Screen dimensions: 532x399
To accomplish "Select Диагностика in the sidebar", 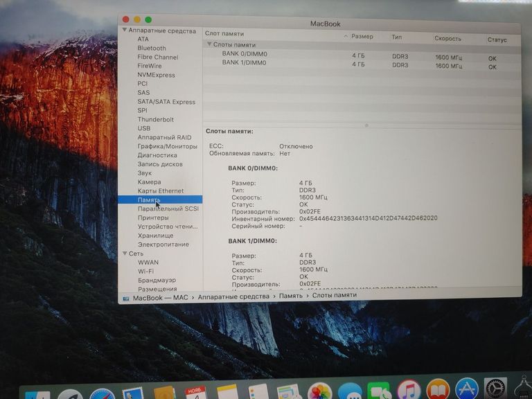I will [157, 155].
